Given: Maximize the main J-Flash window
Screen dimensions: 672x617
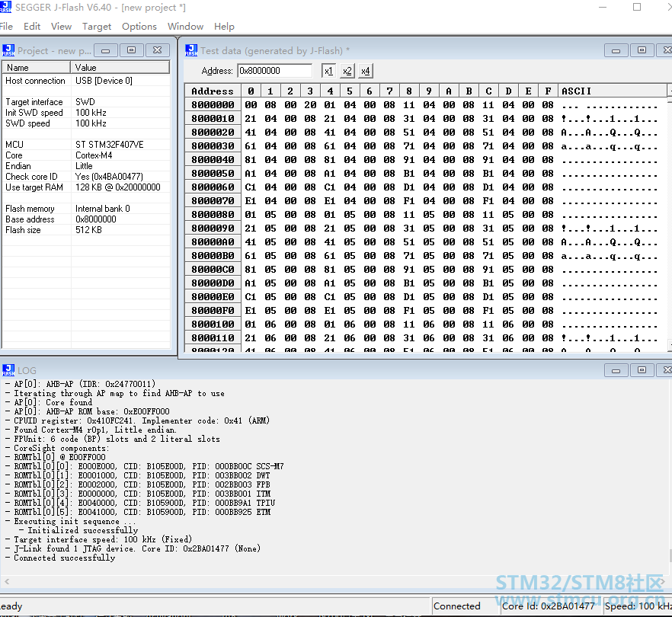Looking at the screenshot, I should (x=637, y=8).
